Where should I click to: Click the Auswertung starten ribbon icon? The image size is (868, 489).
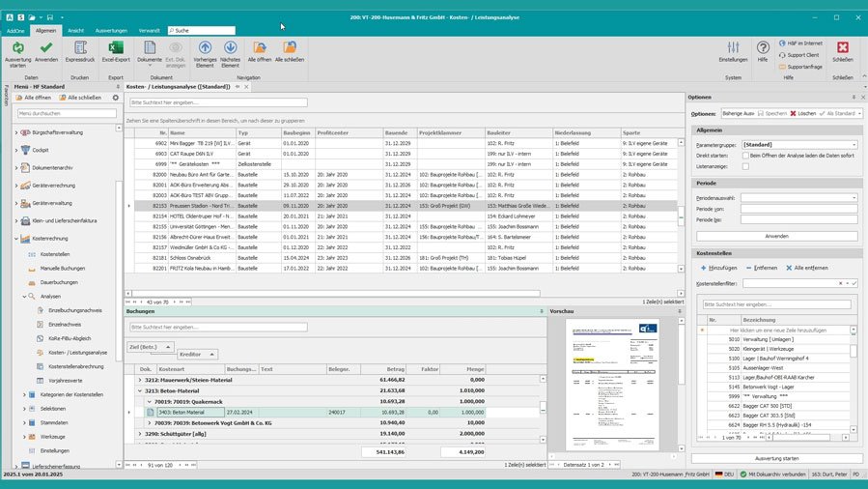[17, 48]
